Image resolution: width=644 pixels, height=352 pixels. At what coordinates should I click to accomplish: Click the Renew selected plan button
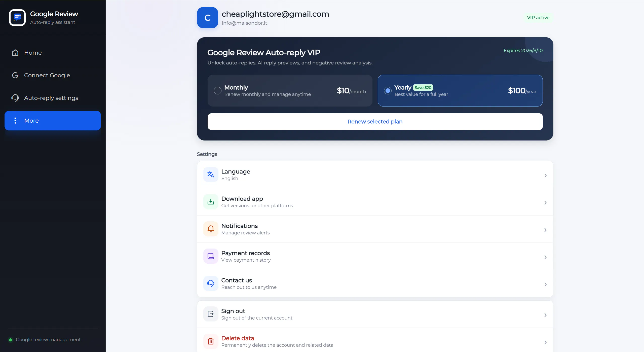coord(375,122)
